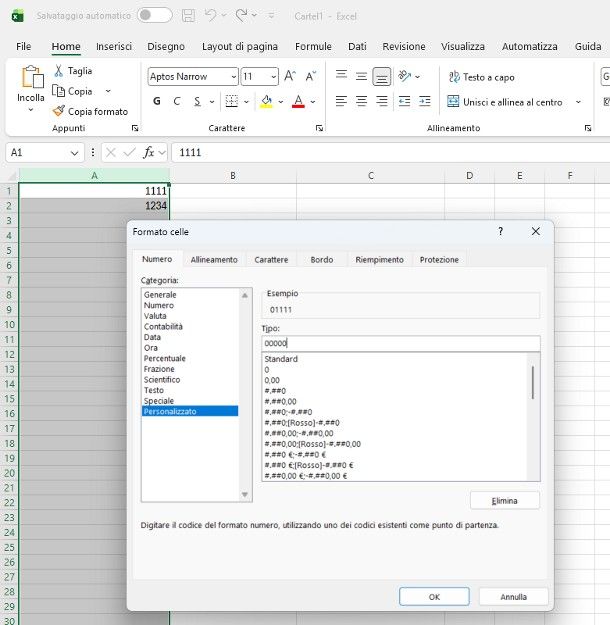This screenshot has width=610, height=625.
Task: Open Allineamento dialog launcher
Action: [x=588, y=128]
